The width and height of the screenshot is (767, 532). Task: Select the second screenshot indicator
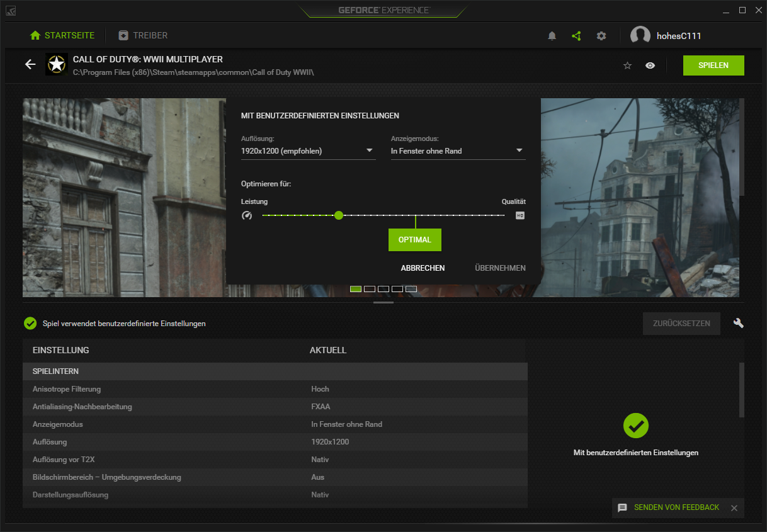click(x=370, y=289)
